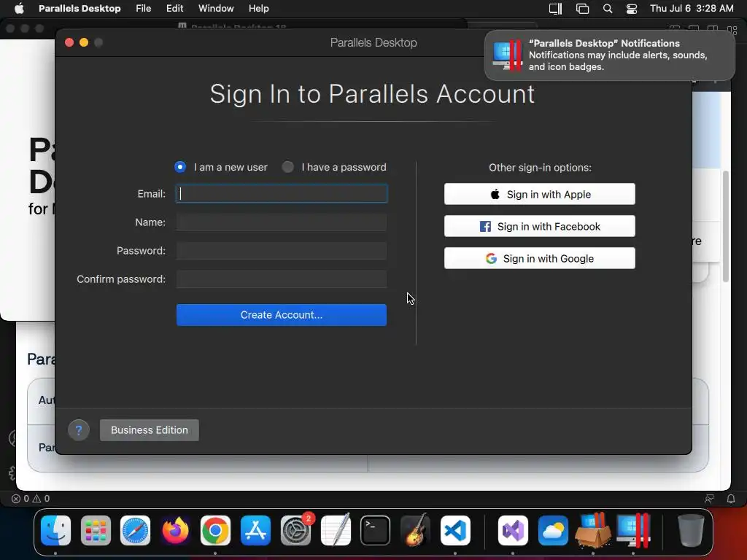Sign in with Facebook

540,226
